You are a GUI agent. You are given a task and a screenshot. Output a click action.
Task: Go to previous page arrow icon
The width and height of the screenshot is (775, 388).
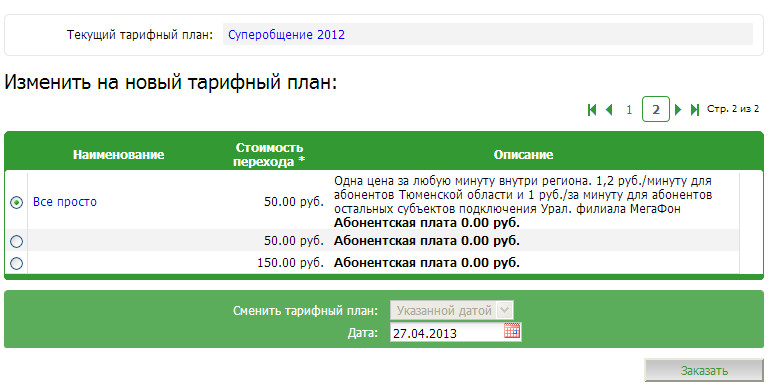tap(609, 109)
